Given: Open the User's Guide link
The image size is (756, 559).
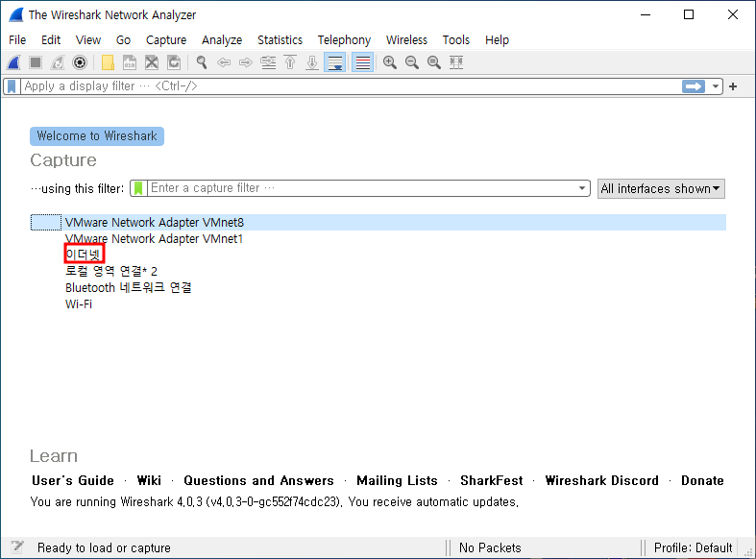Looking at the screenshot, I should pos(73,481).
